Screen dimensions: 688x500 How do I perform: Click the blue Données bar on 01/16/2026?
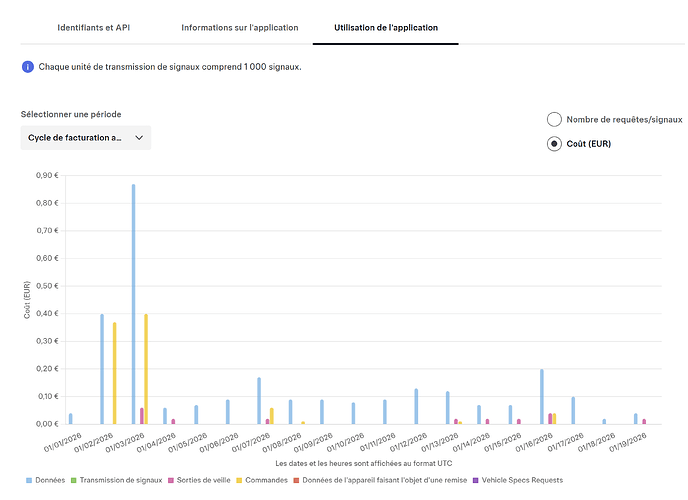pyautogui.click(x=542, y=397)
